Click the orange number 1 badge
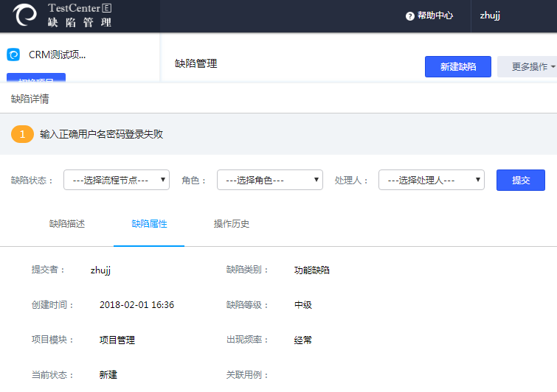557x392 pixels. tap(22, 134)
